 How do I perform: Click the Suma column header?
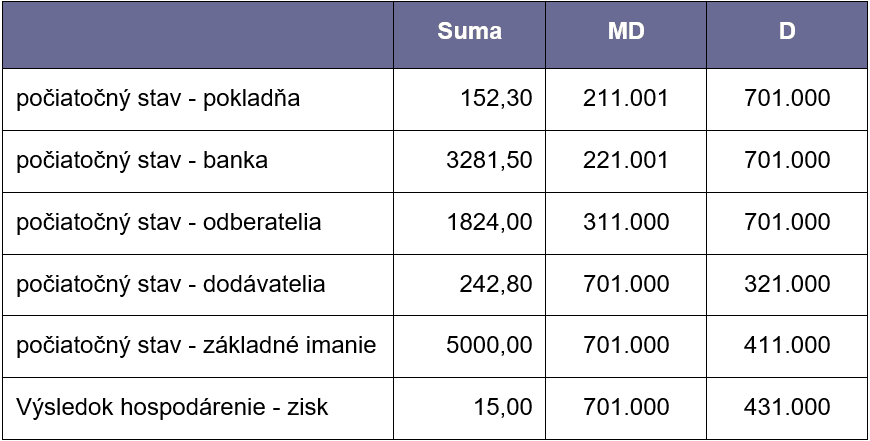click(x=469, y=31)
